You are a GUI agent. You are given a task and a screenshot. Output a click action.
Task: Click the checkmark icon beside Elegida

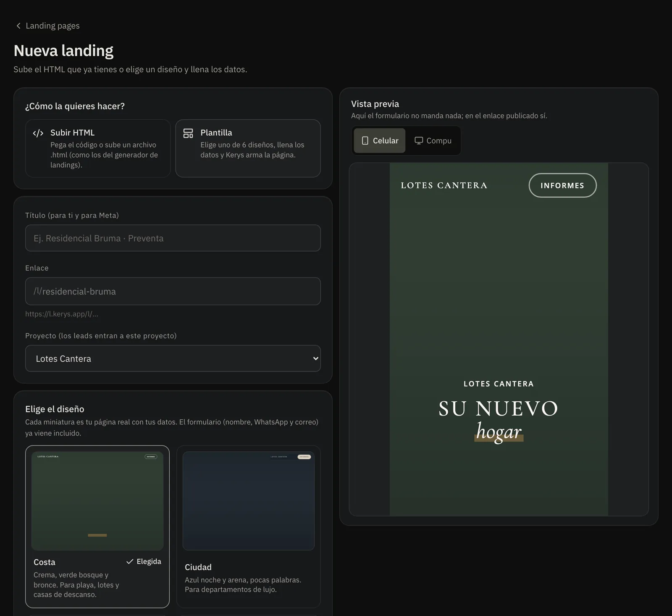pos(130,562)
